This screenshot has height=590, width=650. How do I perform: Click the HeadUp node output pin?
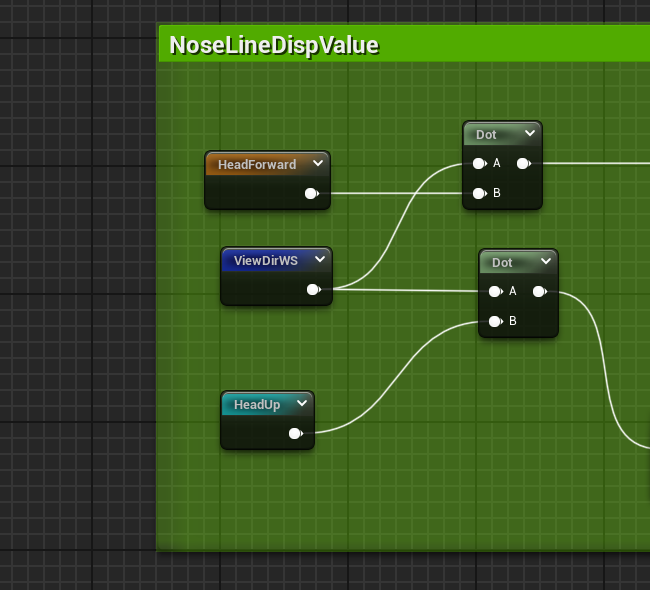(295, 434)
